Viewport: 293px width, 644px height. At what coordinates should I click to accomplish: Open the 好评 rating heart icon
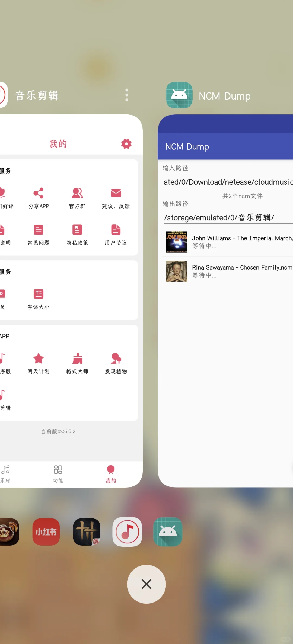pyautogui.click(x=2, y=193)
